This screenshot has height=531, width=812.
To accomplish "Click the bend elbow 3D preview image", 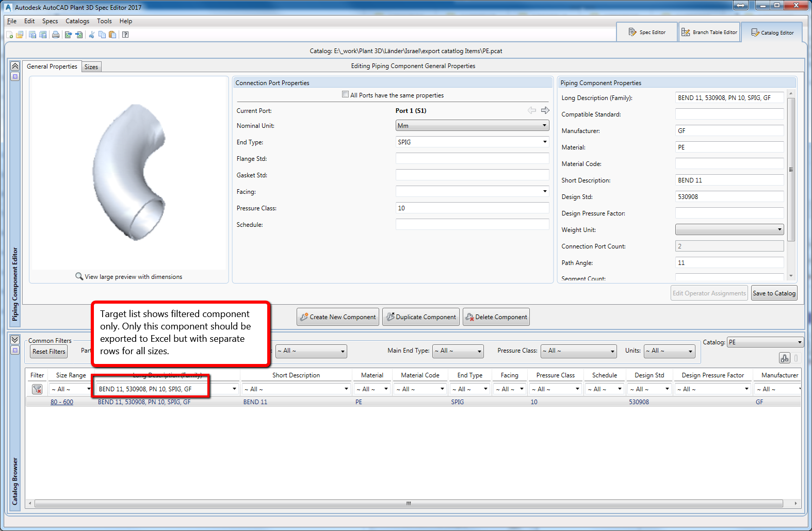I will (x=129, y=172).
